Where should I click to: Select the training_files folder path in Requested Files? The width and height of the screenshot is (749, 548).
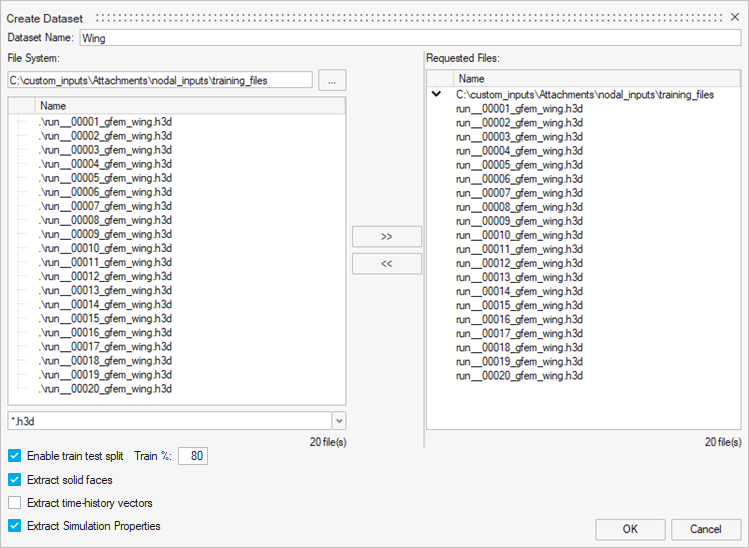coord(585,95)
